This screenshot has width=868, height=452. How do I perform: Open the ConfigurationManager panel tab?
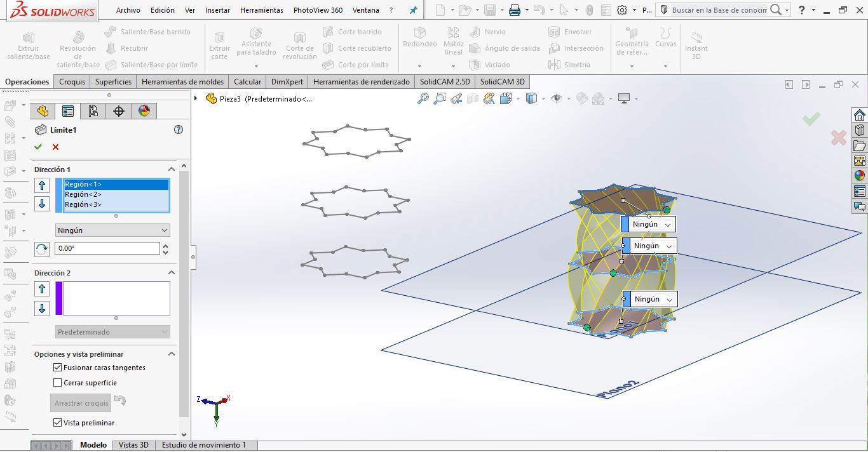click(x=93, y=111)
